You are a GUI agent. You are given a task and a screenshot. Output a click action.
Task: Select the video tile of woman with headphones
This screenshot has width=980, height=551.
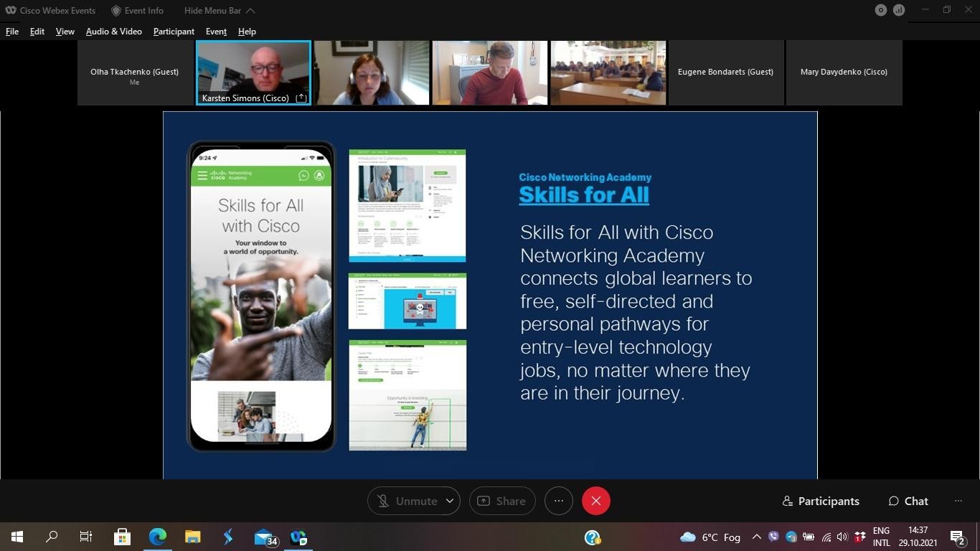pos(372,72)
